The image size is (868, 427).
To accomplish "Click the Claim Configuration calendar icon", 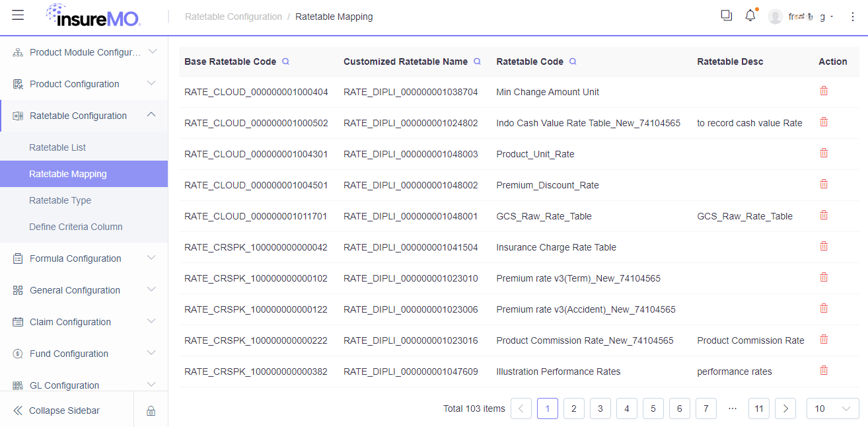I will tap(18, 322).
